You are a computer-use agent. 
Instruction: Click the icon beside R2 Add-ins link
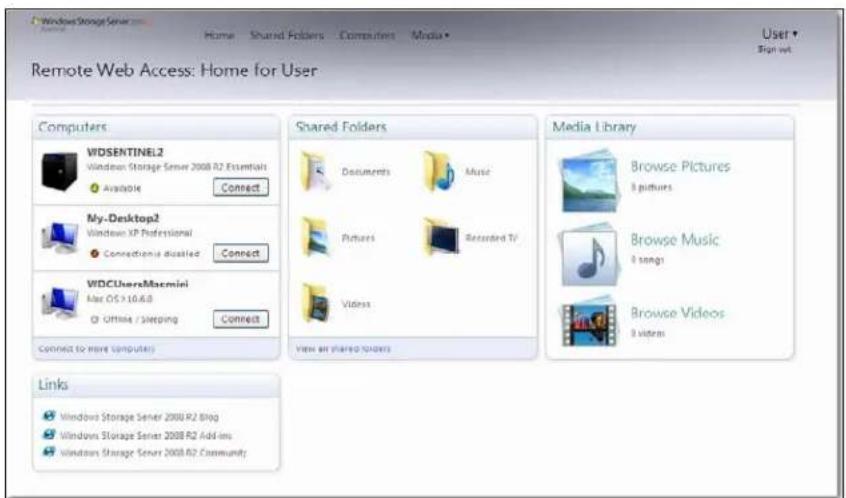click(x=49, y=434)
